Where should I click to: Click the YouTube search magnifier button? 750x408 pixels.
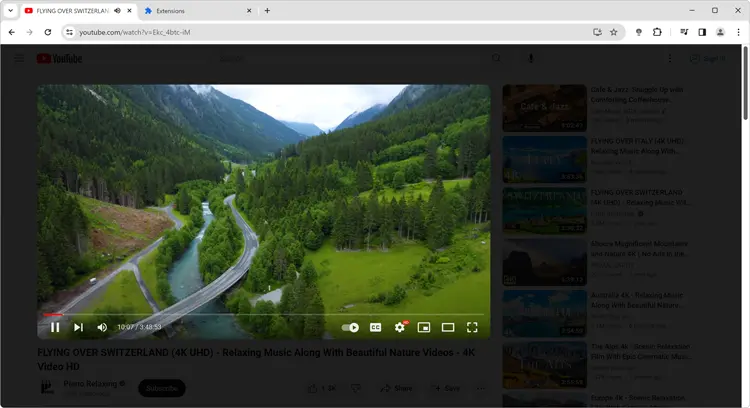pos(496,58)
